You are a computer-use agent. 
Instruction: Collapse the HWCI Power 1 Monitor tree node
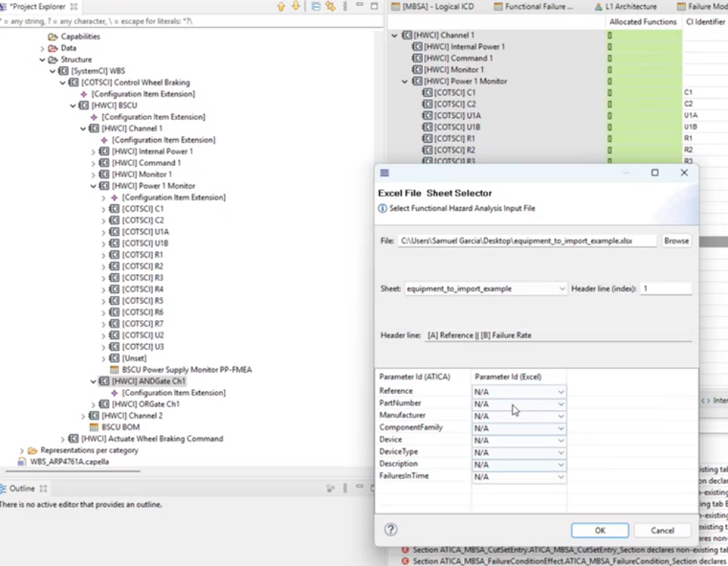tap(94, 186)
